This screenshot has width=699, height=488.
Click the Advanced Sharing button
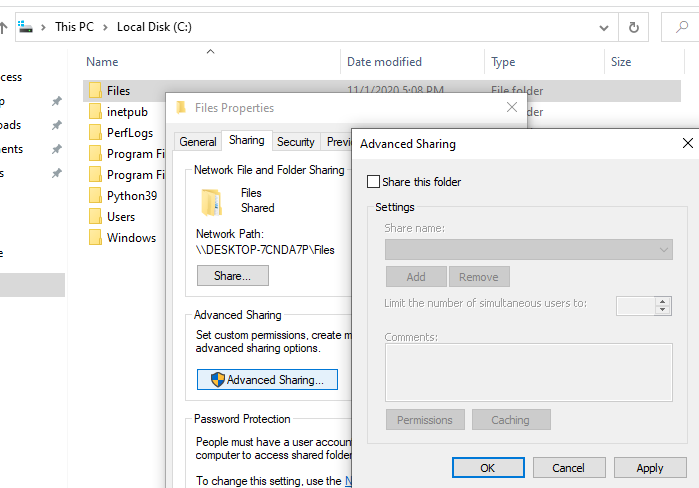coord(267,380)
